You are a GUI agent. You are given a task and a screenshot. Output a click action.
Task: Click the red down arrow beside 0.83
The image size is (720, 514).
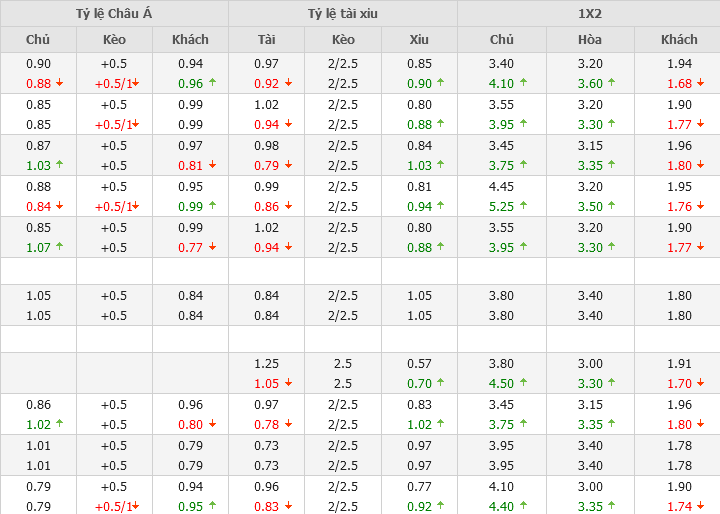click(288, 507)
